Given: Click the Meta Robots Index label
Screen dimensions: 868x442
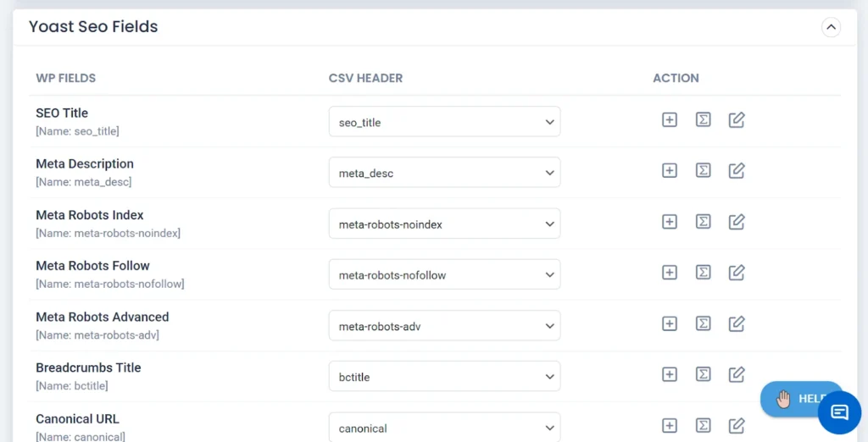Looking at the screenshot, I should point(90,215).
